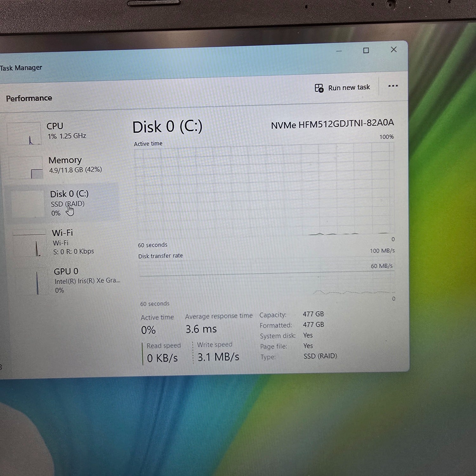Click the CPU mini usage graph
Screen dimensions: 476x476
pyautogui.click(x=24, y=134)
